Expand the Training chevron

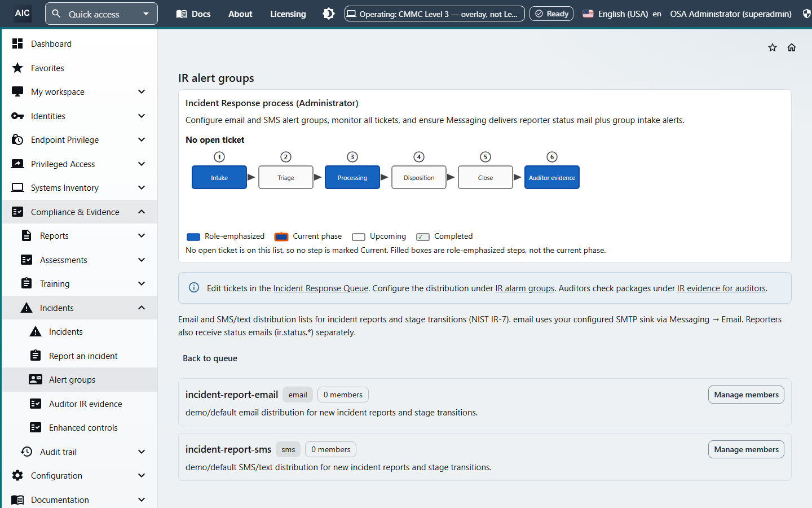click(x=142, y=283)
